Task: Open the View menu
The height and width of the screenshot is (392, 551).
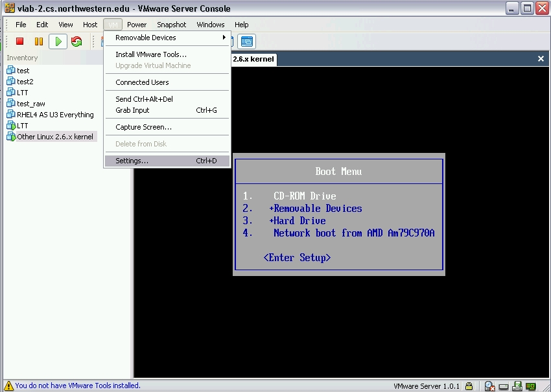Action: pos(65,25)
